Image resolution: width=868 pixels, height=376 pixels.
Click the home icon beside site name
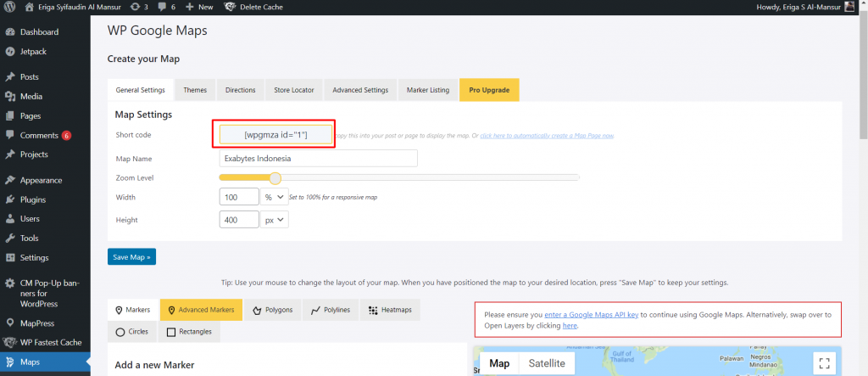click(x=30, y=7)
